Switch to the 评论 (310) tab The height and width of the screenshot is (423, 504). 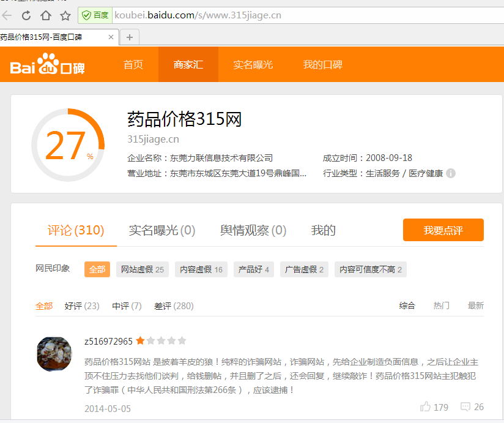76,230
